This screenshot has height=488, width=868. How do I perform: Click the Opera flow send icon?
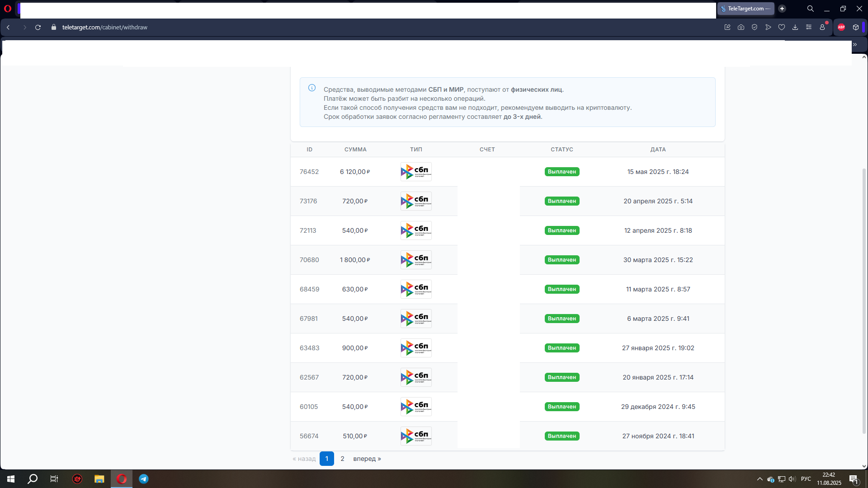tap(768, 27)
